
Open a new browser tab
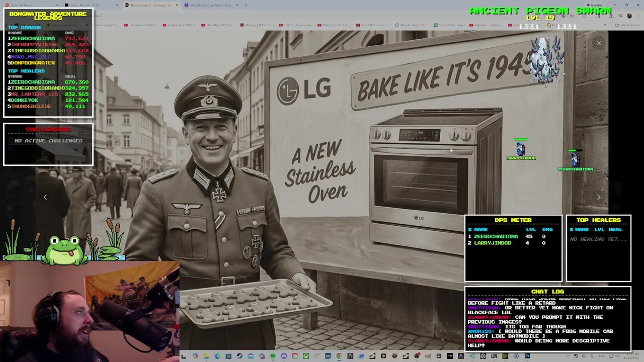(246, 5)
